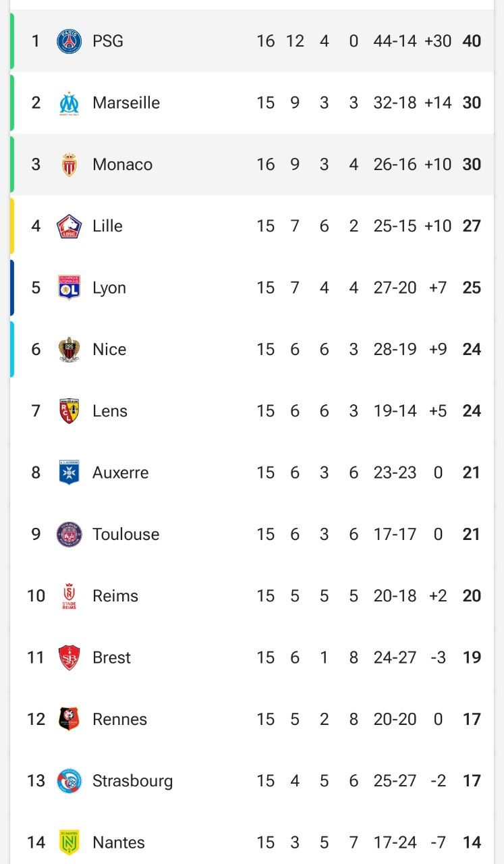504x864 pixels.
Task: Open the Marseille club logo
Action: point(69,103)
